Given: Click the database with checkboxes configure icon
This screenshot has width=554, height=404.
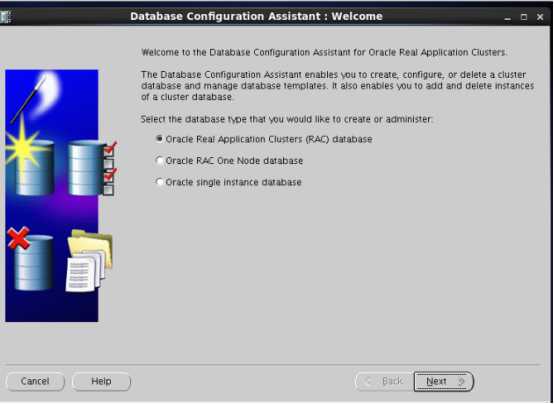Looking at the screenshot, I should click(92, 168).
